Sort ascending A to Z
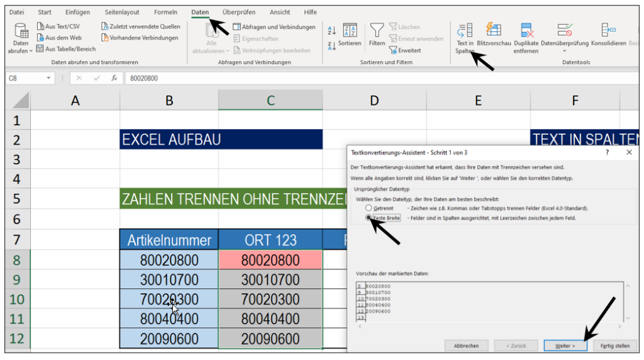The height and width of the screenshot is (360, 644). (x=332, y=30)
